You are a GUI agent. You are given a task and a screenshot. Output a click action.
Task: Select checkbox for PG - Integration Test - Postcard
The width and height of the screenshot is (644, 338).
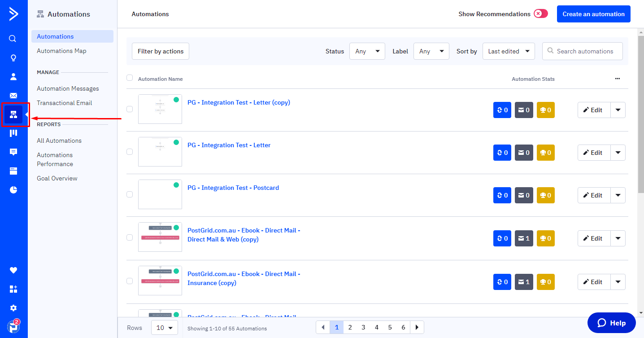(130, 194)
